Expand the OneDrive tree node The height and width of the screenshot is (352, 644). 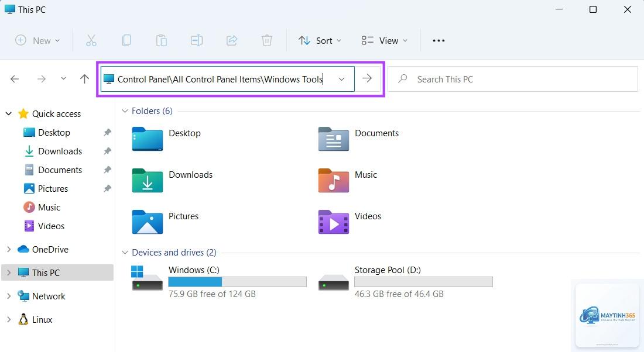pyautogui.click(x=9, y=249)
